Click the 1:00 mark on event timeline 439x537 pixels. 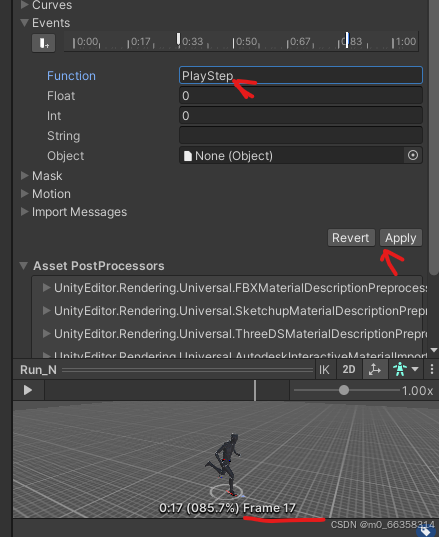point(404,42)
